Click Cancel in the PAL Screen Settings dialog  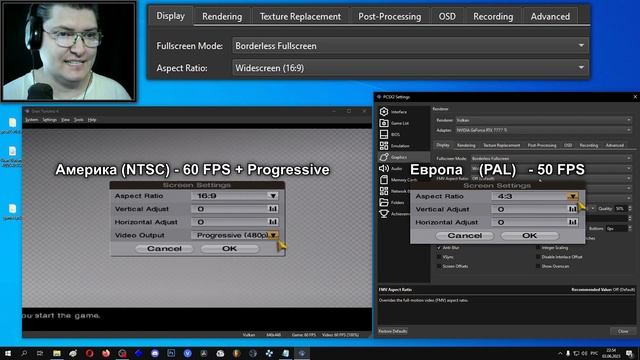pyautogui.click(x=464, y=236)
